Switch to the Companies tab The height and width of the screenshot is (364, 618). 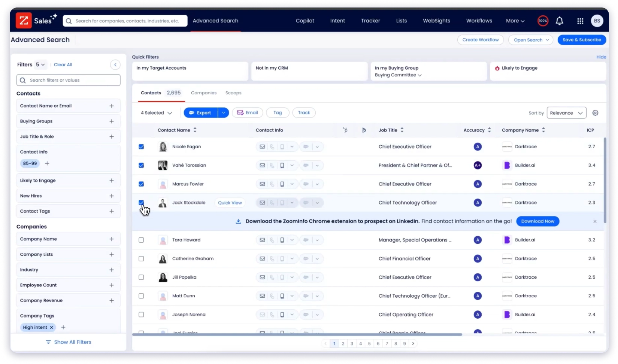[203, 93]
